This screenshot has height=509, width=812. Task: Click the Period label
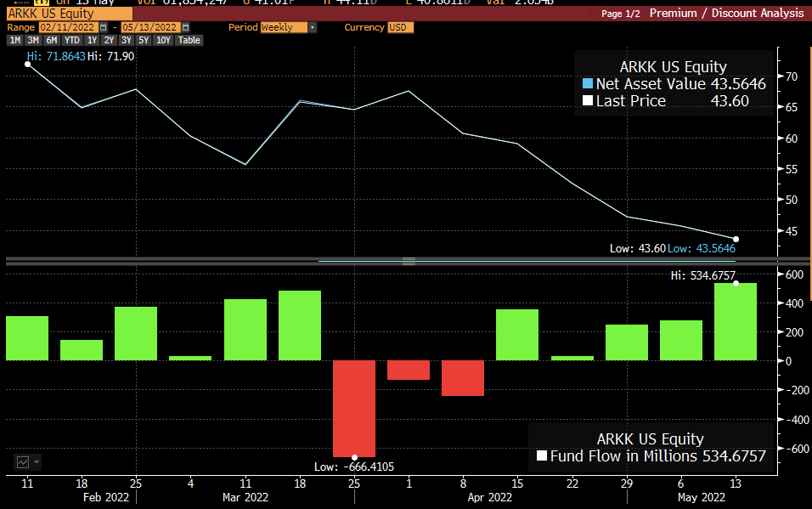243,27
